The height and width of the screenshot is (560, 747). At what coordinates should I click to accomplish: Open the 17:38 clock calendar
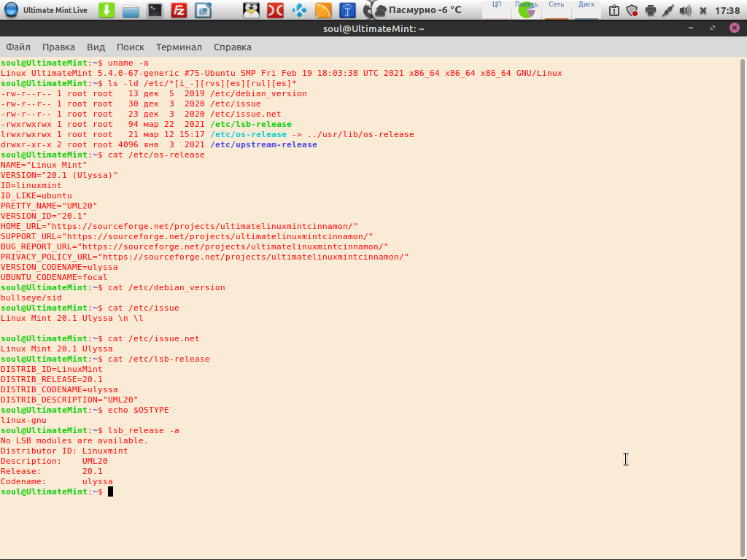[x=727, y=10]
